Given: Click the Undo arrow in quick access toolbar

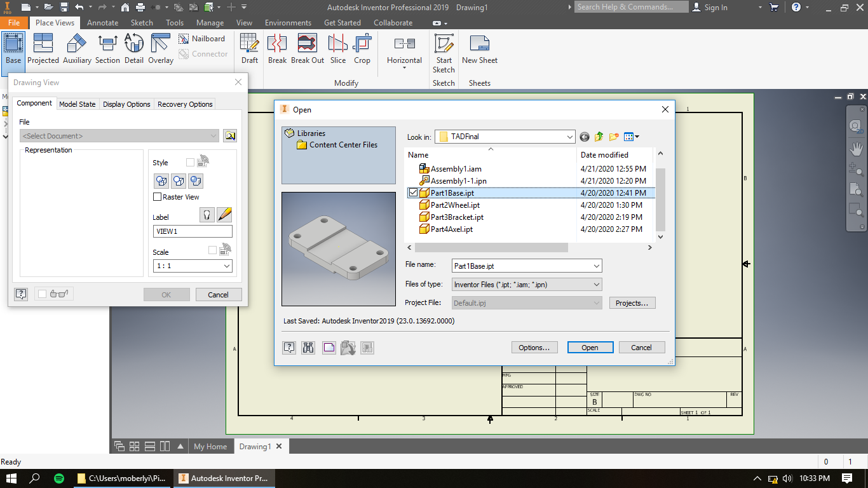Looking at the screenshot, I should 79,8.
